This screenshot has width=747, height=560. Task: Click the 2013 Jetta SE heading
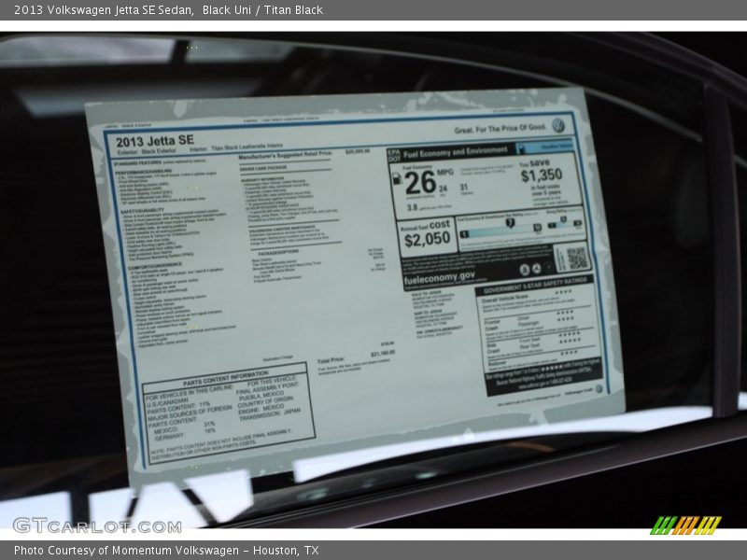155,141
